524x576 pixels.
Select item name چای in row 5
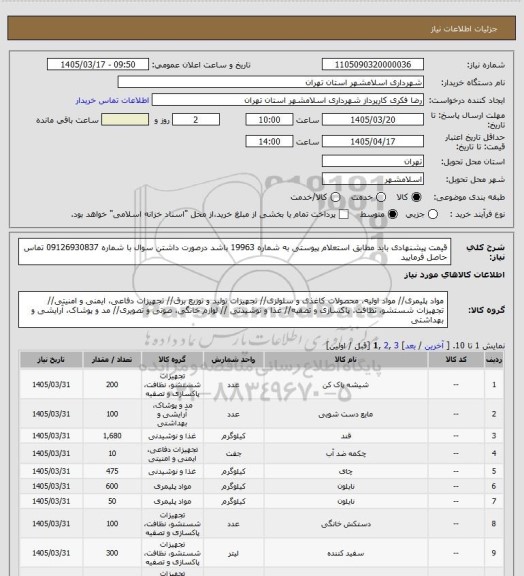[x=346, y=471]
